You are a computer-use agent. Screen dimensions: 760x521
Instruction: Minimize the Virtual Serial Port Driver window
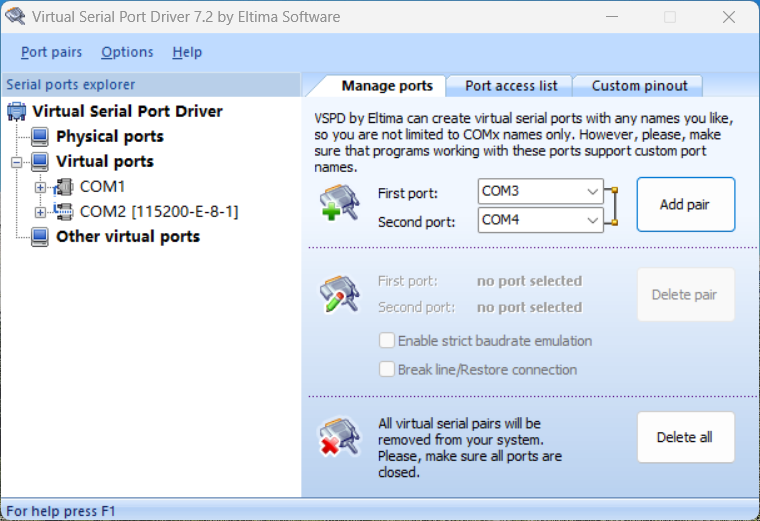(x=612, y=17)
